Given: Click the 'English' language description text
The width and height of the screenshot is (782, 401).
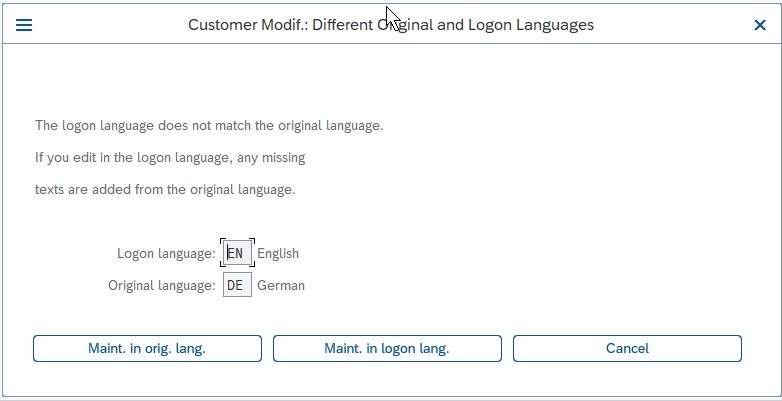Looking at the screenshot, I should [x=278, y=253].
